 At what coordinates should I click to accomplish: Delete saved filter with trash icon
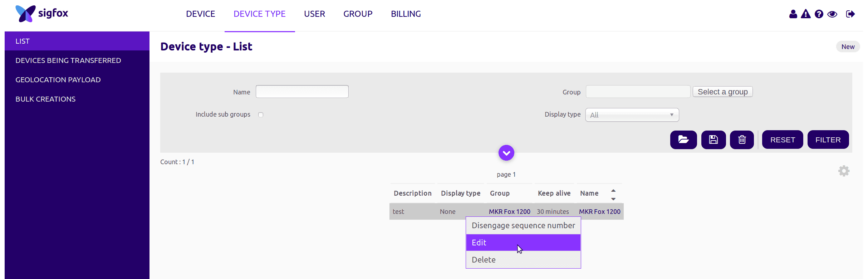pyautogui.click(x=742, y=139)
